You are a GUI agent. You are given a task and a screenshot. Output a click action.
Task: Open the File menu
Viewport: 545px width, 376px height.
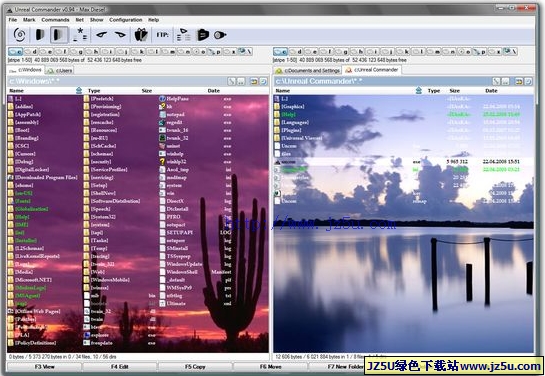13,20
